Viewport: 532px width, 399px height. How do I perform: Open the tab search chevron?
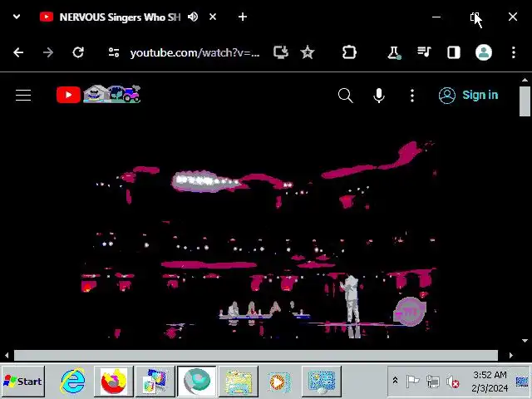coord(17,17)
